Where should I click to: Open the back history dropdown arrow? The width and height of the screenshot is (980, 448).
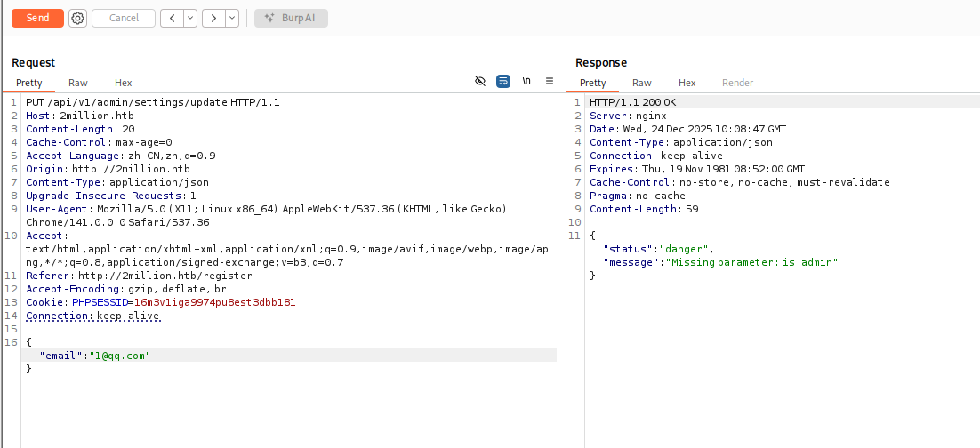click(x=190, y=18)
